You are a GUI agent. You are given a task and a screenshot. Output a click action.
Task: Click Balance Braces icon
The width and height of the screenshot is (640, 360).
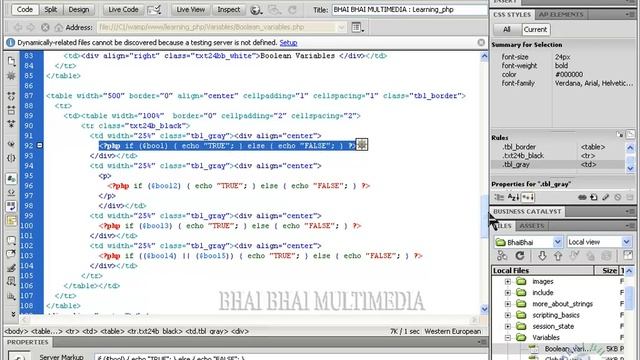[x=11, y=158]
